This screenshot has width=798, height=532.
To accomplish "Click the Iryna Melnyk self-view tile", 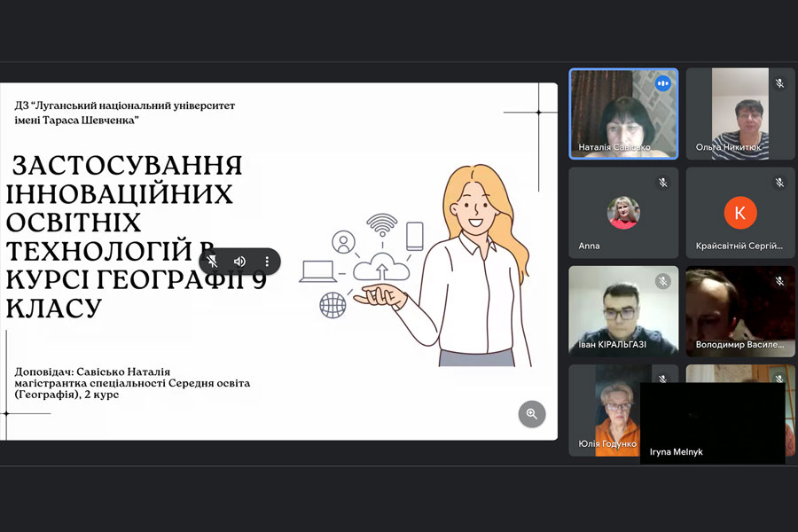I will 713,423.
